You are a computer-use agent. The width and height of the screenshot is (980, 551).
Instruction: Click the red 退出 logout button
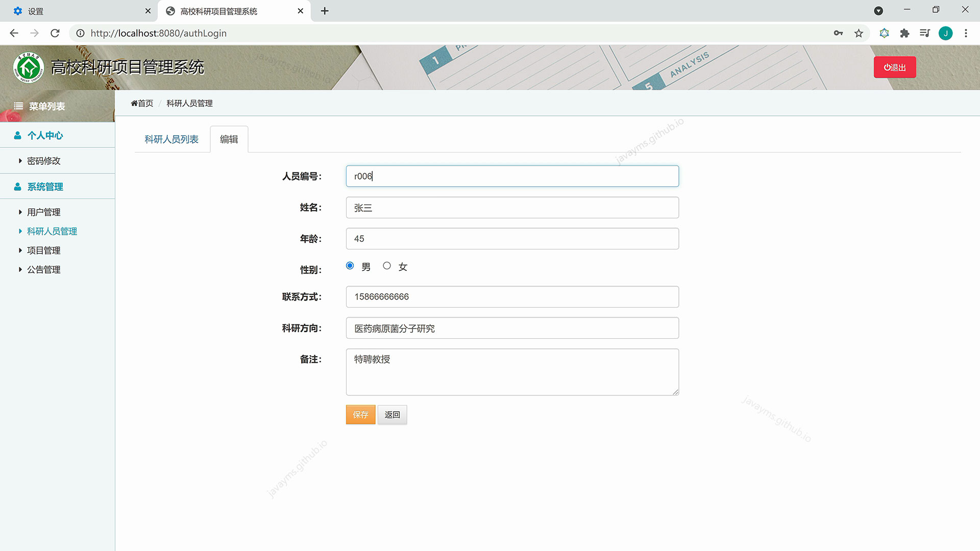pyautogui.click(x=894, y=67)
